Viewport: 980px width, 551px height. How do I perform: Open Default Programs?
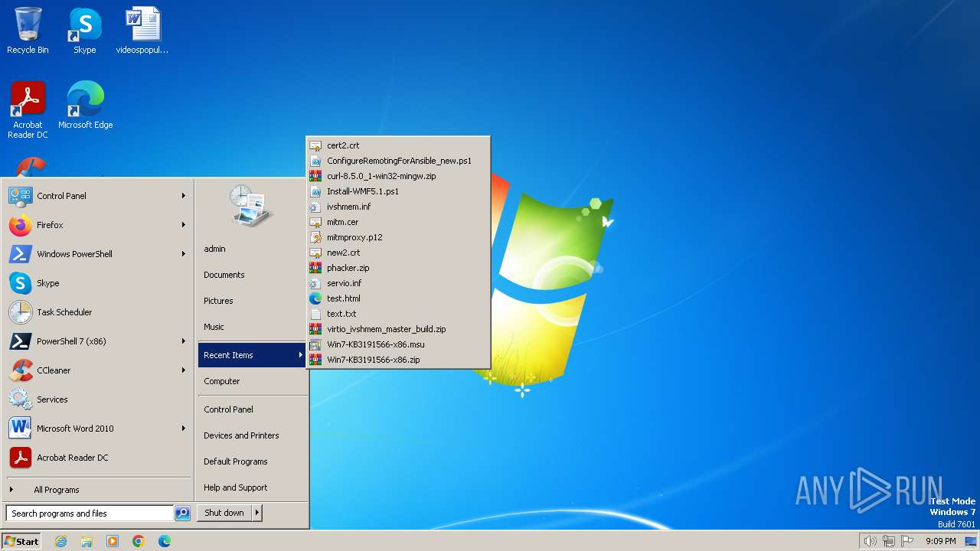click(251, 461)
